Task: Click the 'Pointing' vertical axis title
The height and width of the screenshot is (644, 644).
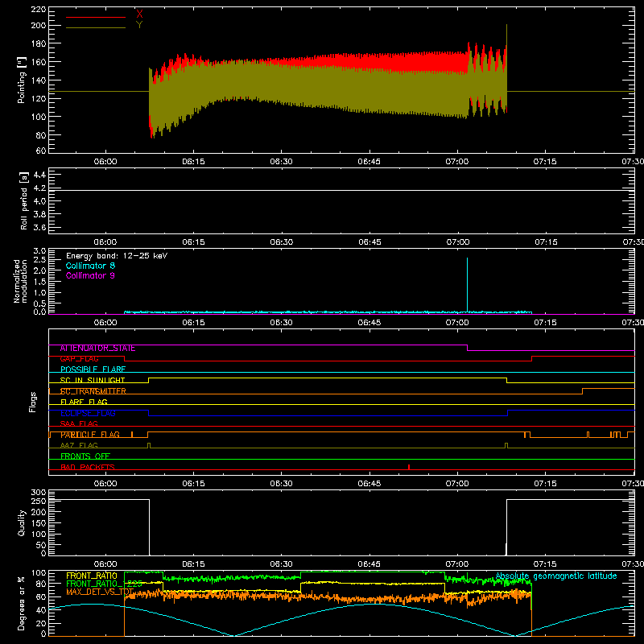Action: (x=22, y=80)
